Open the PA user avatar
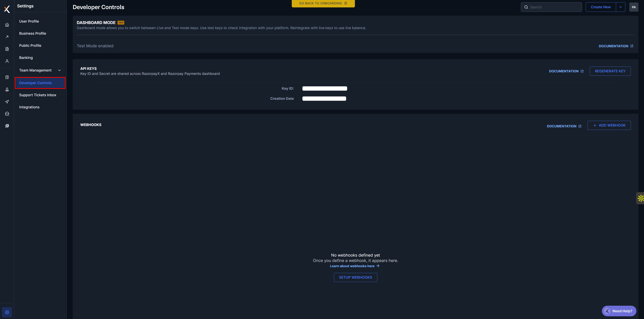The width and height of the screenshot is (644, 319). point(634,7)
